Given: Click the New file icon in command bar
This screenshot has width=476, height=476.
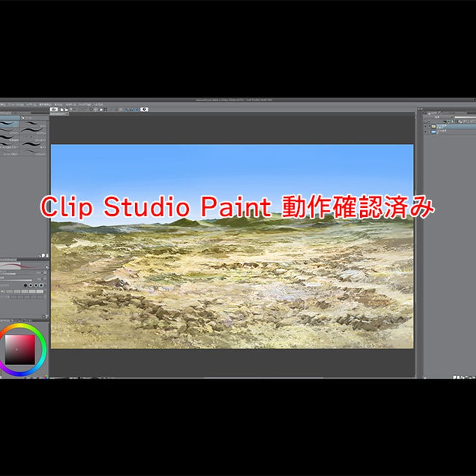Looking at the screenshot, I should click(62, 110).
